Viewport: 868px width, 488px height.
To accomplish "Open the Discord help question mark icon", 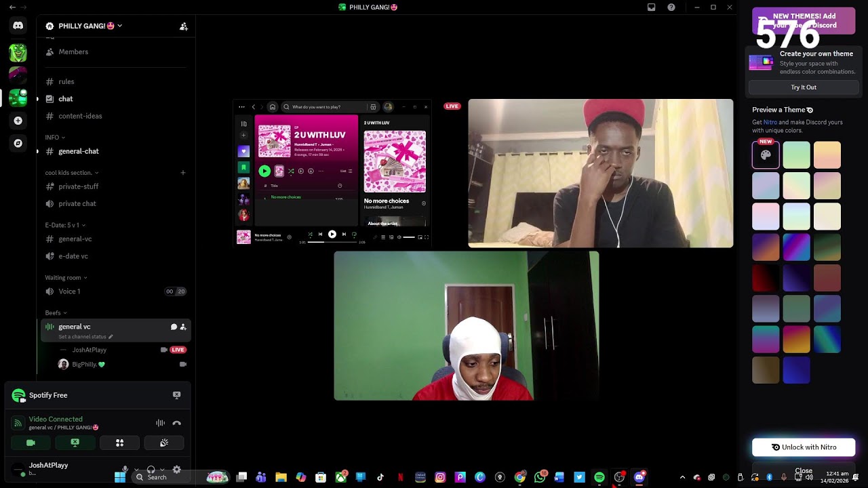I will point(671,7).
